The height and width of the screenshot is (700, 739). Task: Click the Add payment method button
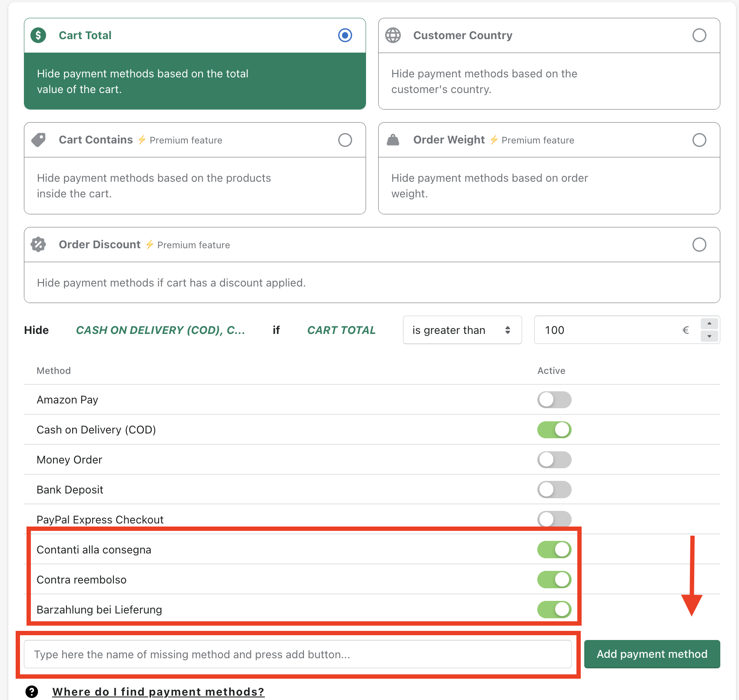[x=652, y=654]
